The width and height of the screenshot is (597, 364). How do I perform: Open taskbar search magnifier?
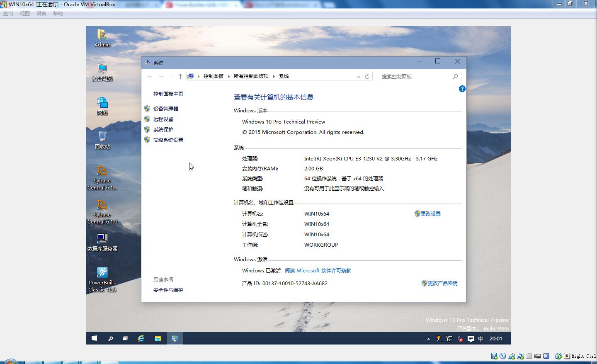click(x=110, y=338)
